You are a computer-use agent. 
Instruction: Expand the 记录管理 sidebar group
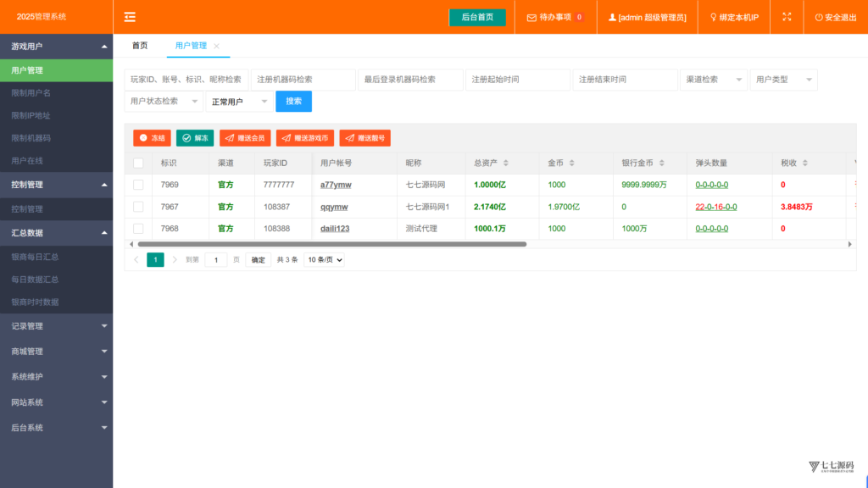click(x=57, y=326)
